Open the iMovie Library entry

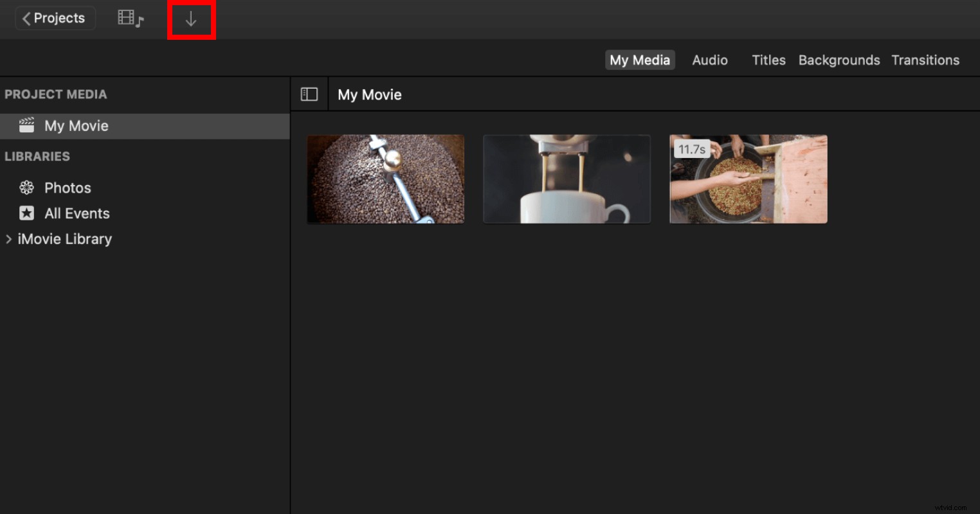pos(65,238)
